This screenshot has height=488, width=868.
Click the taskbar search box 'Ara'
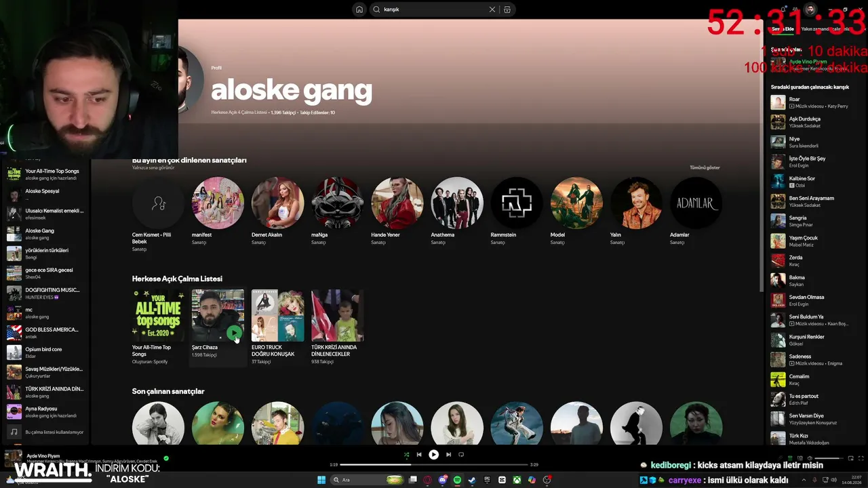pyautogui.click(x=368, y=480)
